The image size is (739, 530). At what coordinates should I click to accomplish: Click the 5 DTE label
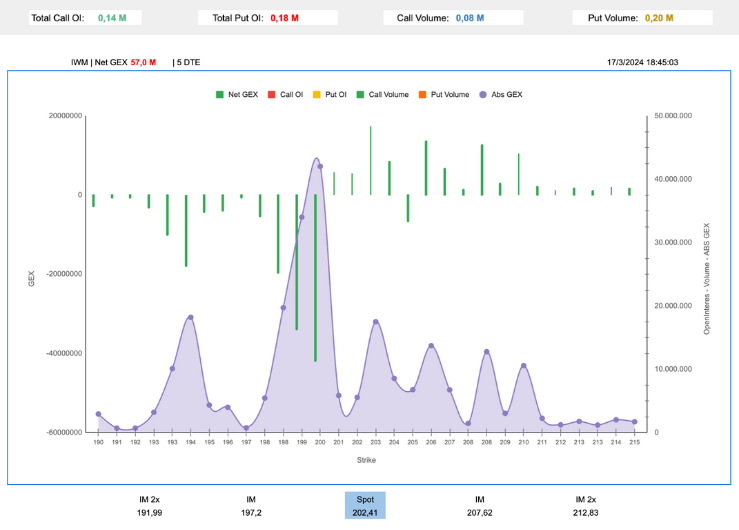(189, 62)
